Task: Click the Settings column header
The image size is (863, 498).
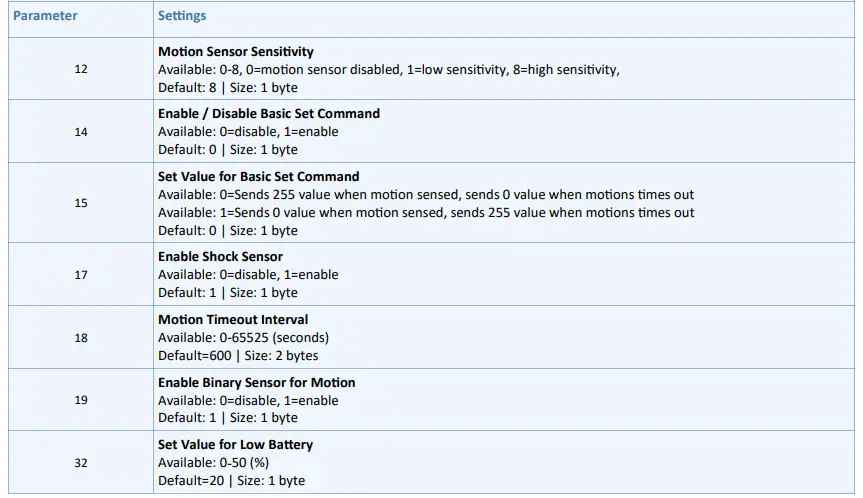Action: pos(182,17)
